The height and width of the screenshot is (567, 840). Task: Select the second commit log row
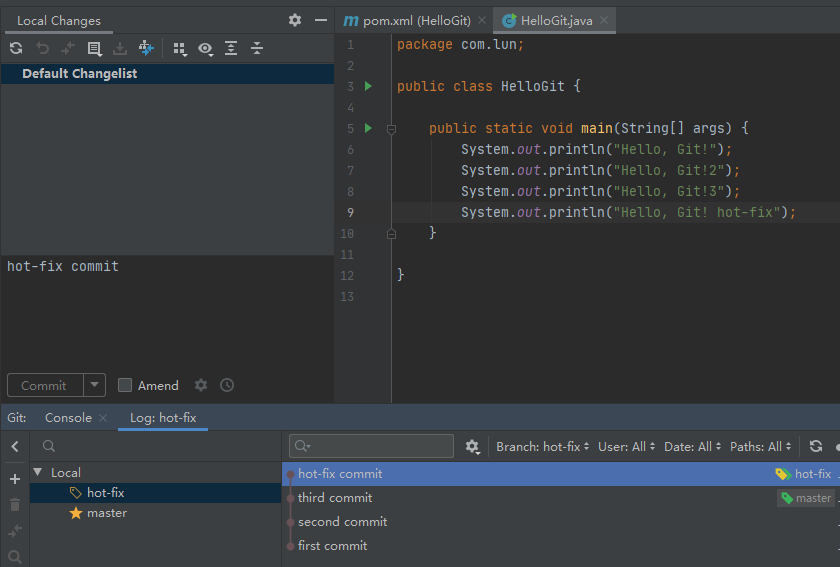(561, 521)
